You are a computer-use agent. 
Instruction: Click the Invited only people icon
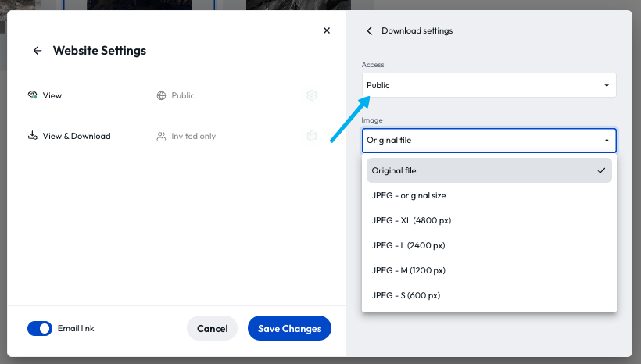click(x=162, y=137)
